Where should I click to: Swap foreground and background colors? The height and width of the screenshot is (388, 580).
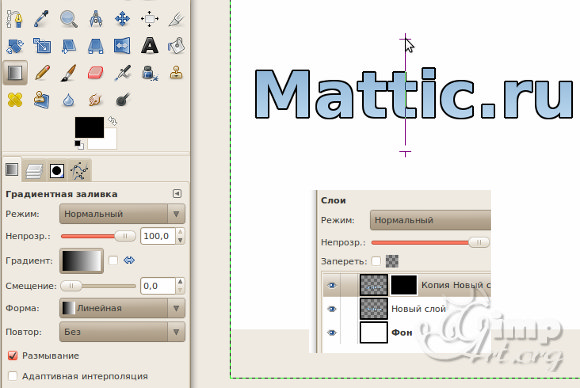click(112, 121)
